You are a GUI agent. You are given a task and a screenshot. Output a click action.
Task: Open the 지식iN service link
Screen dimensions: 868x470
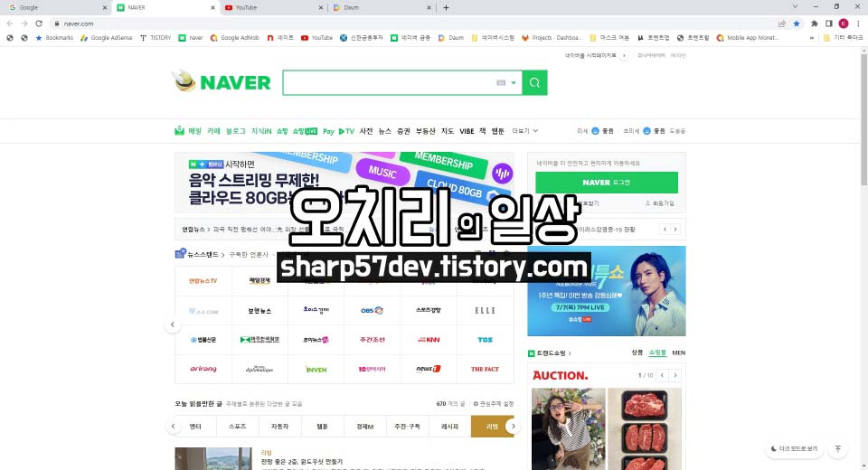[x=260, y=131]
